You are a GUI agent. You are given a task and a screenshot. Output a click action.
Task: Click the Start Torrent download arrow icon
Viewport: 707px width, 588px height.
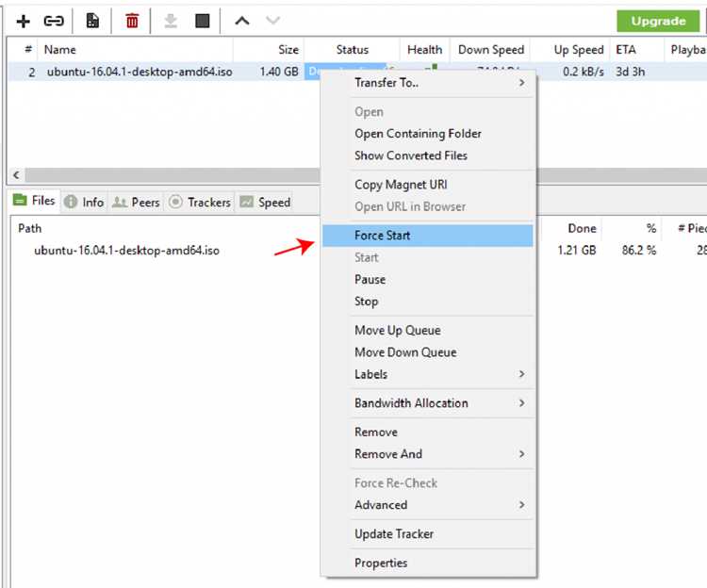pyautogui.click(x=171, y=21)
